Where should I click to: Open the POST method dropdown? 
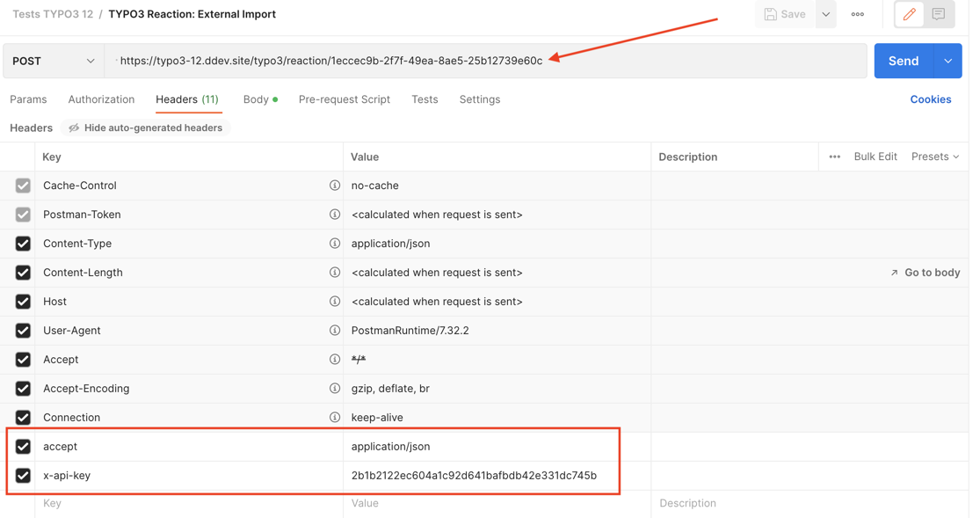coord(54,61)
